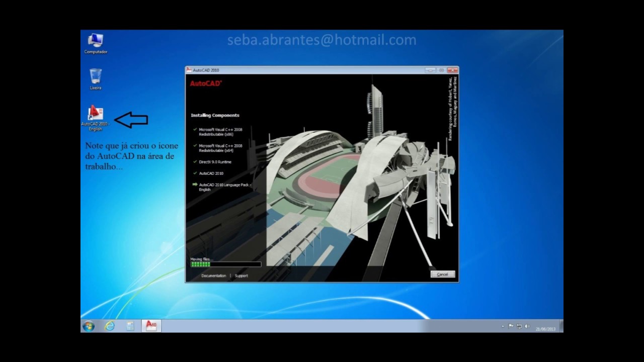Click the Moving files status text

(x=201, y=259)
